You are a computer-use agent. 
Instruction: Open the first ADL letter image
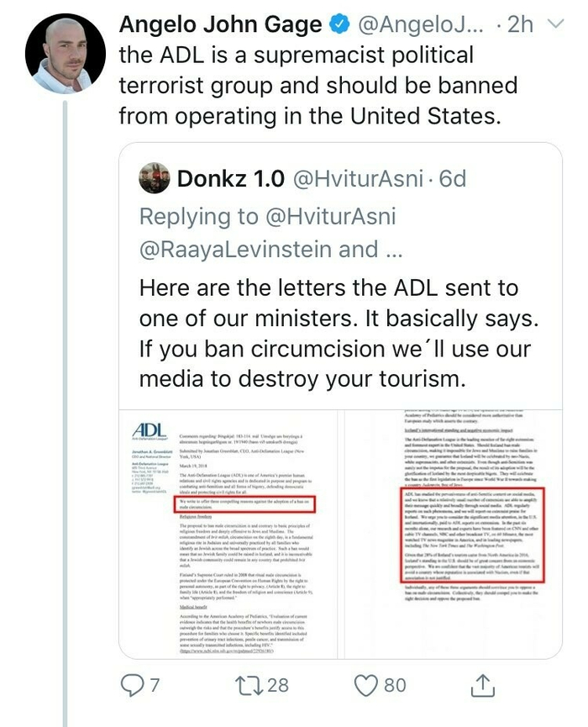coord(228,535)
